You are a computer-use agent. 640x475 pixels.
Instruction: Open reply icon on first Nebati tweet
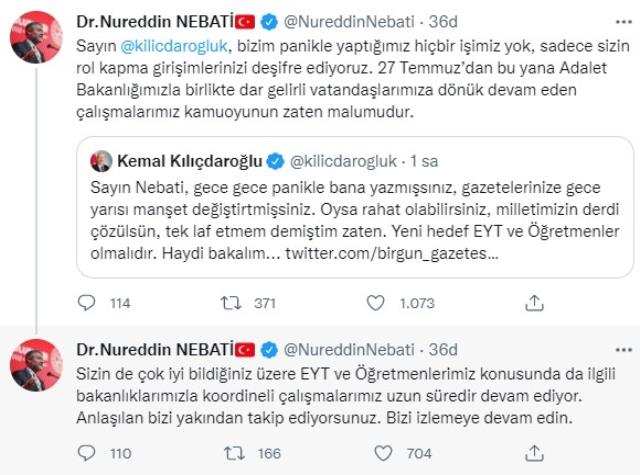pos(87,303)
